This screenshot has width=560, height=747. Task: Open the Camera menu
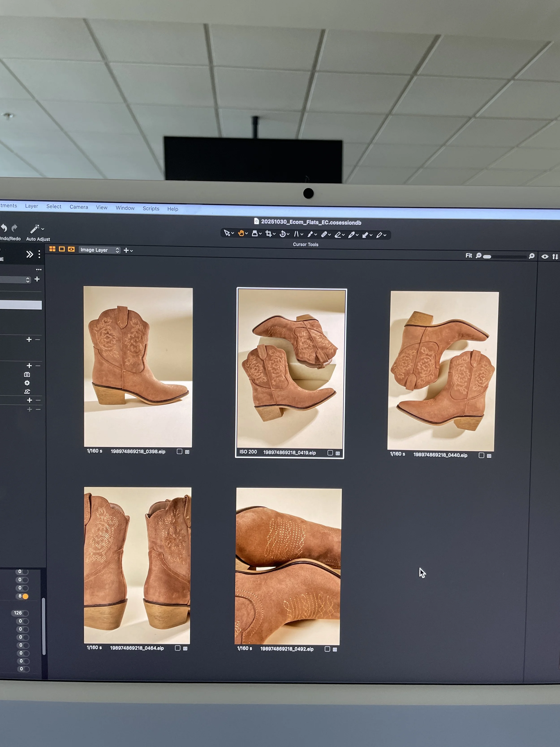coord(79,207)
